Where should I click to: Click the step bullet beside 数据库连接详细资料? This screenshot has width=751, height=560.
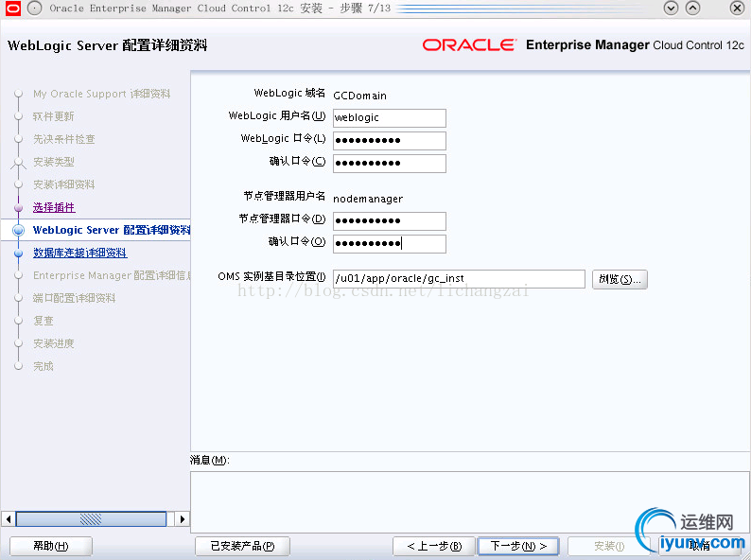(19, 253)
